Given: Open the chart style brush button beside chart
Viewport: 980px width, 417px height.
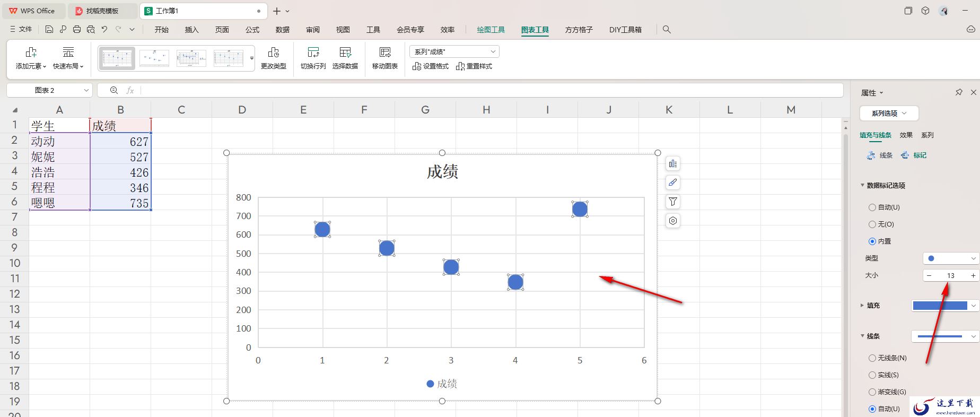Looking at the screenshot, I should pos(673,183).
